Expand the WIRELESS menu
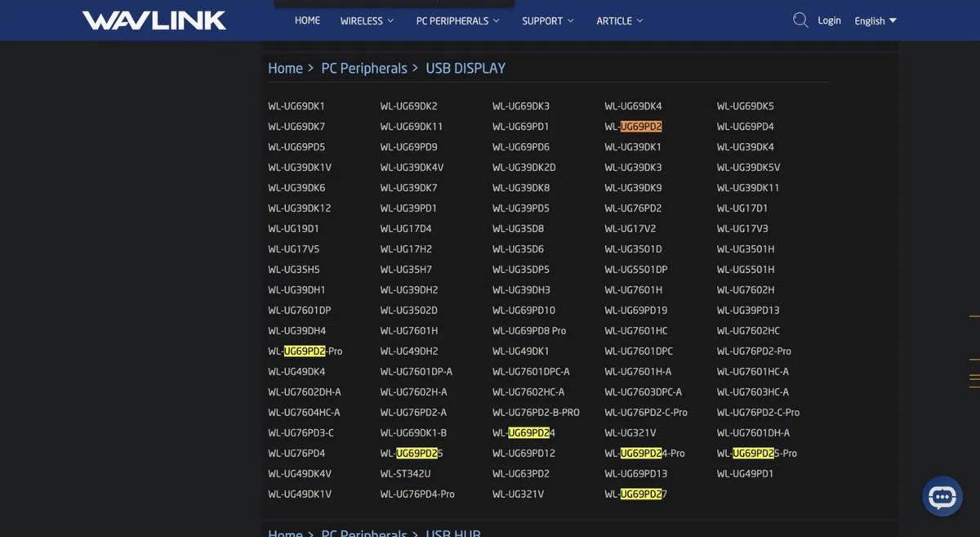This screenshot has width=980, height=537. coord(367,20)
